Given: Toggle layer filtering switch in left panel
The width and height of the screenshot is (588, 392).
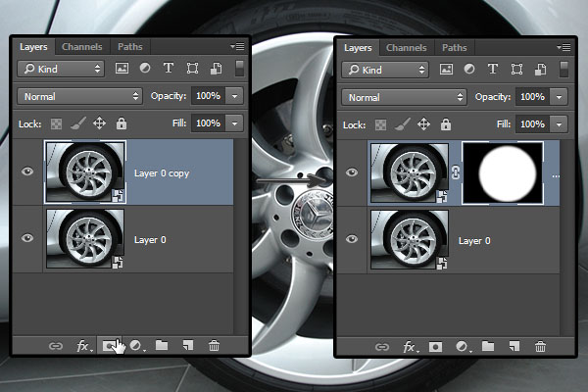Looking at the screenshot, I should (239, 69).
